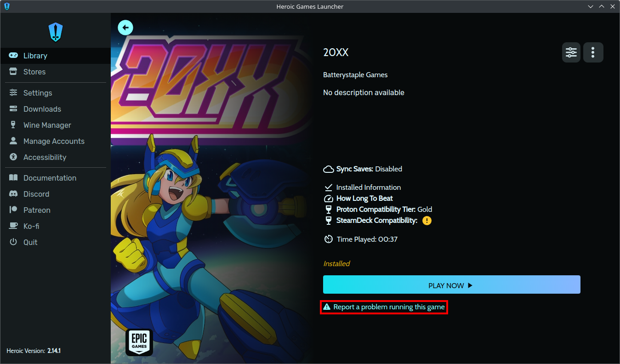Screen dimensions: 620x364
Task: Click the SteamDeck Compatibility label
Action: point(377,221)
